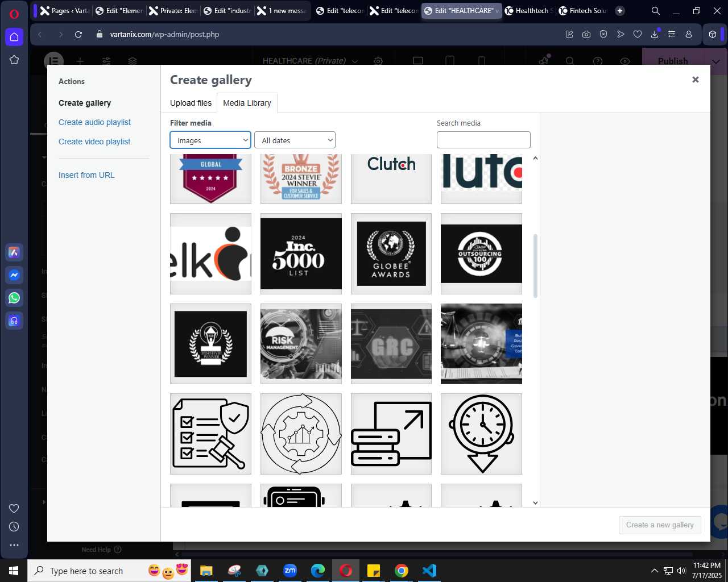Image resolution: width=728 pixels, height=582 pixels.
Task: Open Create video playlist link
Action: pyautogui.click(x=94, y=142)
